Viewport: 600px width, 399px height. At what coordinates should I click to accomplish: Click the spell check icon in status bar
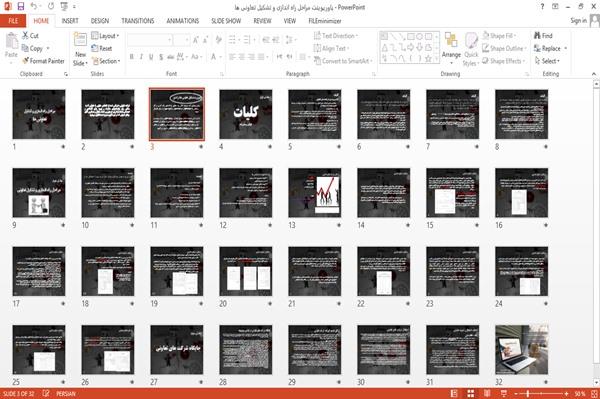(46, 393)
